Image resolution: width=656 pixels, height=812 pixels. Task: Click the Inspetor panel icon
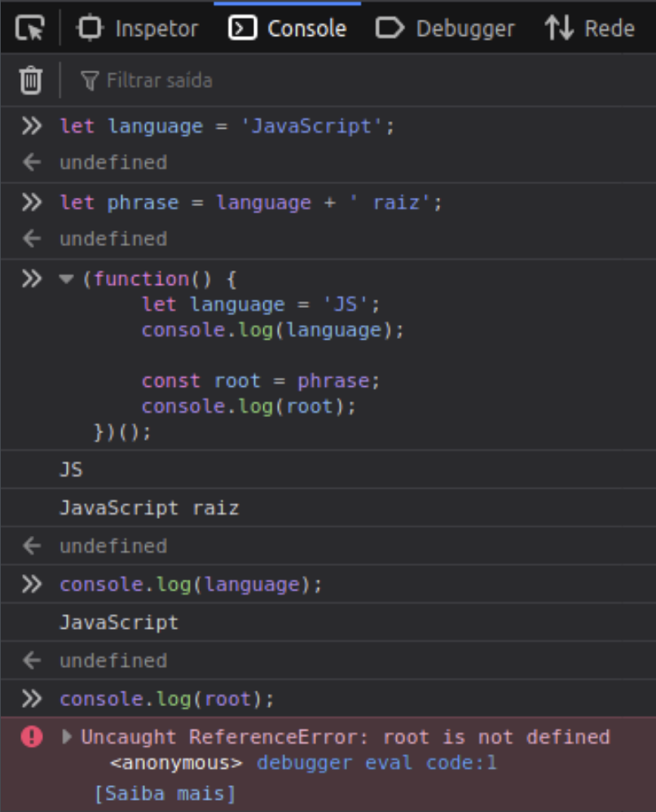pyautogui.click(x=90, y=27)
